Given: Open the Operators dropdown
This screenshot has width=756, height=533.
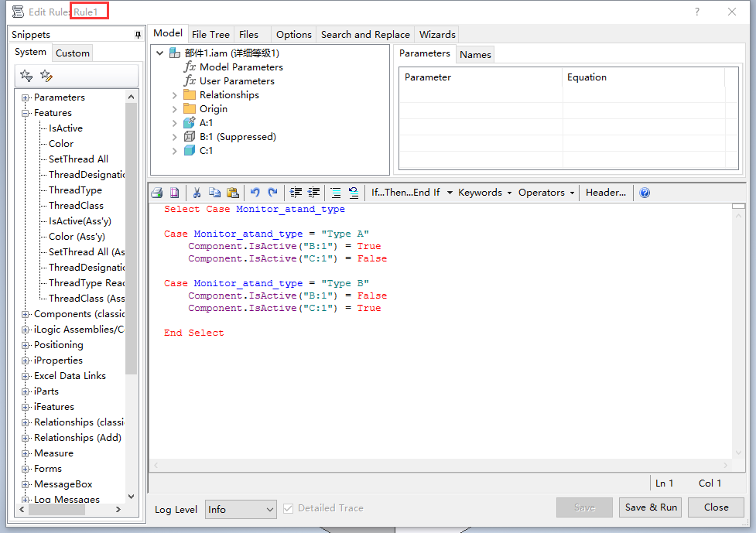Looking at the screenshot, I should (x=542, y=193).
